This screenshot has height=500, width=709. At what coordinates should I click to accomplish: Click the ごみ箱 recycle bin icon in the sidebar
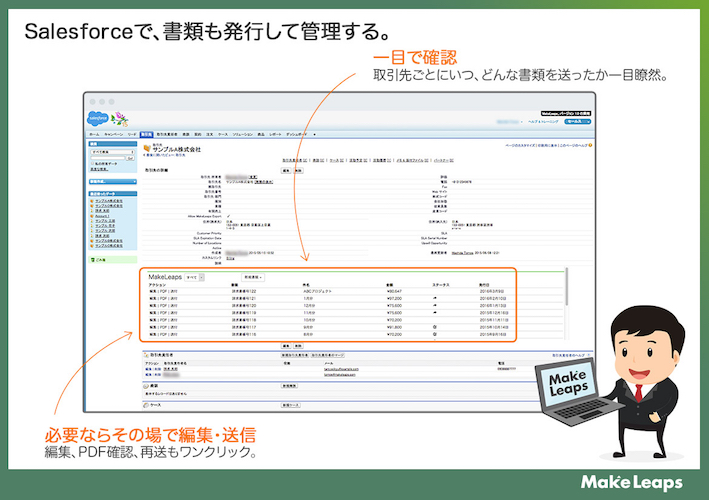pyautogui.click(x=94, y=258)
